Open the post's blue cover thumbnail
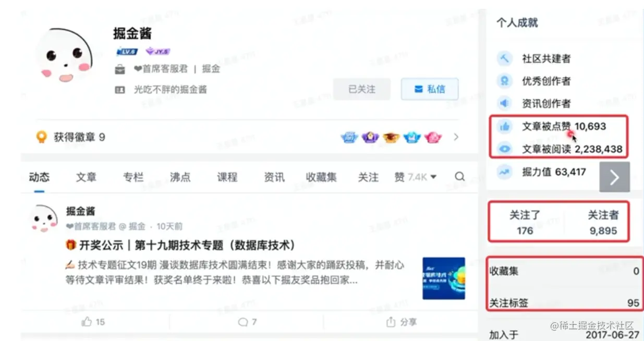 444,278
